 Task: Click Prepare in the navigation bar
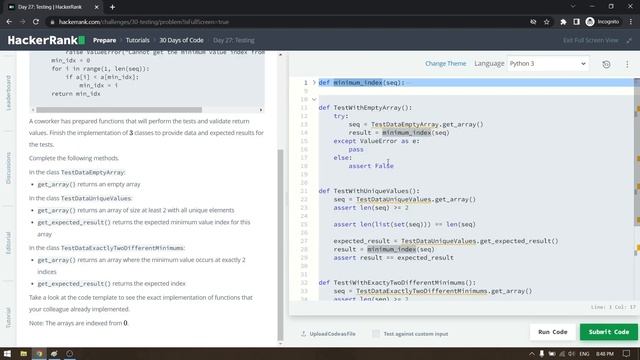click(104, 40)
